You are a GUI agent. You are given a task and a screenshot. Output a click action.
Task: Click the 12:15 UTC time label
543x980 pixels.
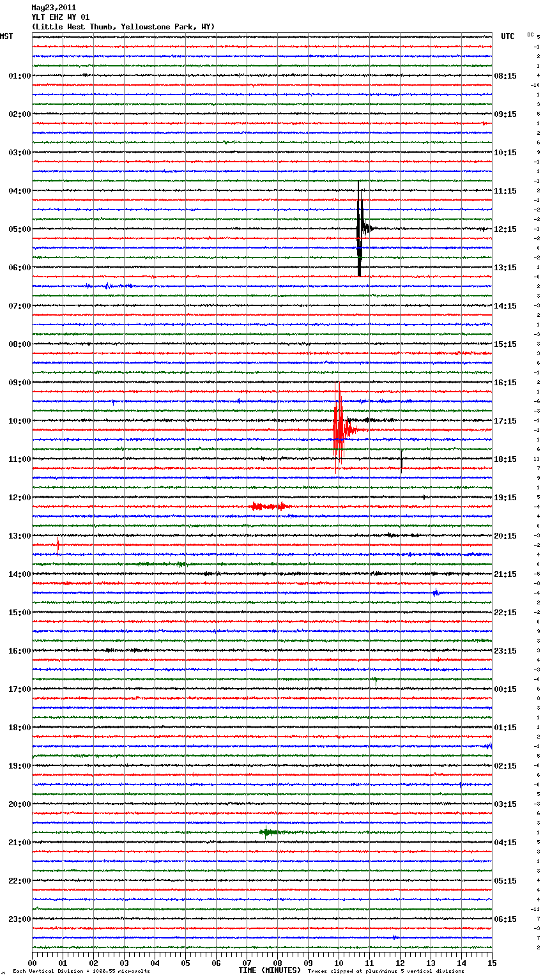(x=505, y=229)
